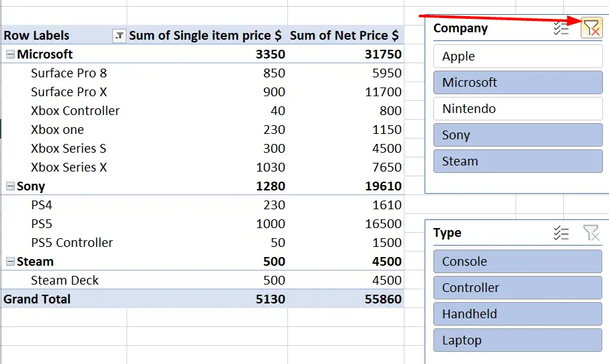Select the Type slicer title

447,233
